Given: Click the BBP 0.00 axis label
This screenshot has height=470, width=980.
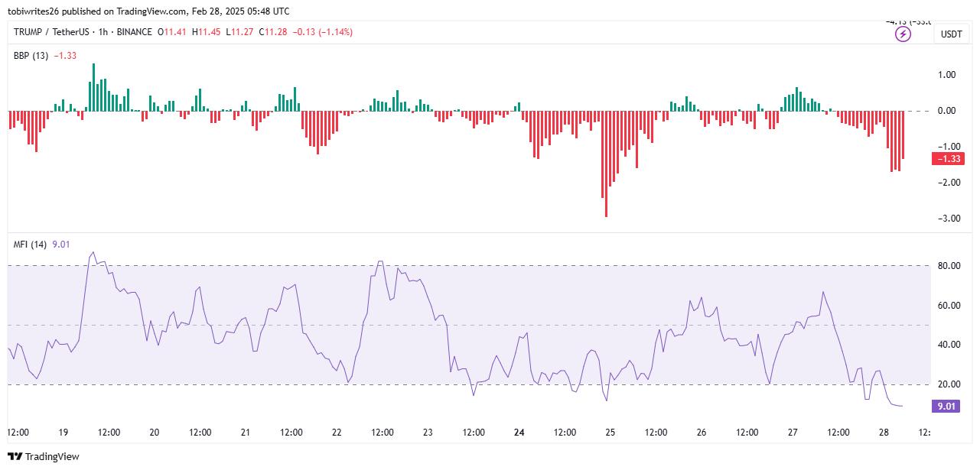Looking at the screenshot, I should 947,111.
